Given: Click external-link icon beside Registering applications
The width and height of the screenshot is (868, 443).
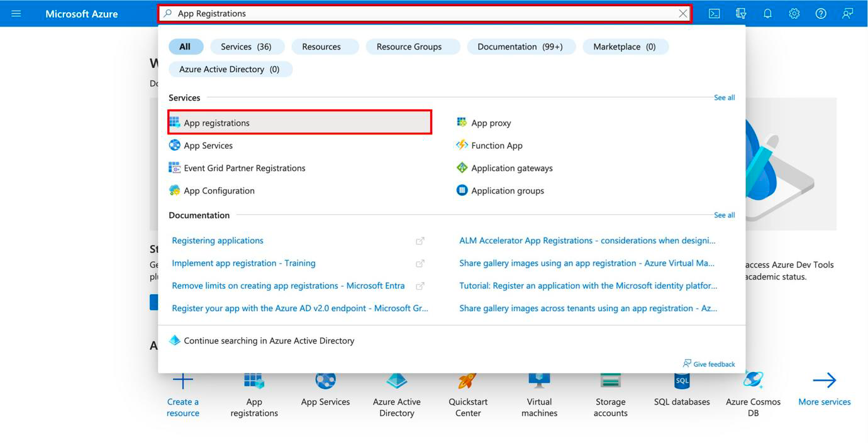Looking at the screenshot, I should (420, 241).
